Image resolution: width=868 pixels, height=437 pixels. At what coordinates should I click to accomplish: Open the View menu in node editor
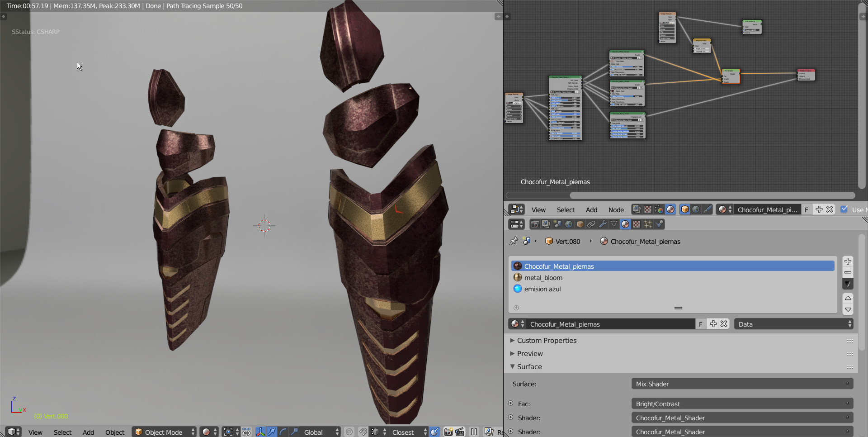(538, 209)
